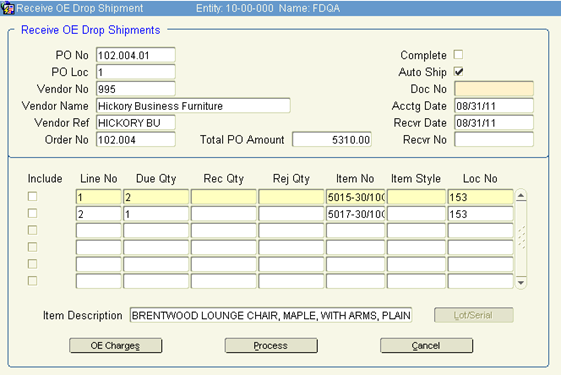The width and height of the screenshot is (561, 375).
Task: Click the Total PO Amount field
Action: 332,140
